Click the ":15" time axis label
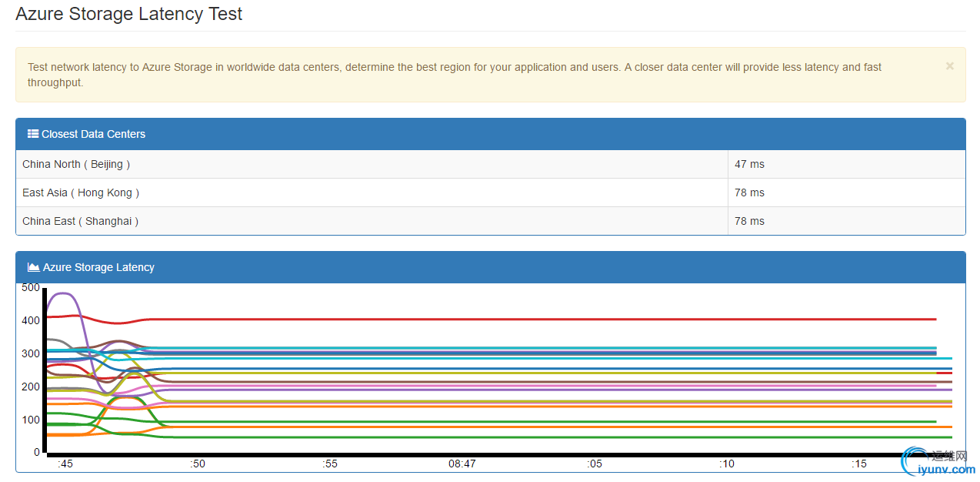Screen dimensions: 980x482 pos(859,464)
